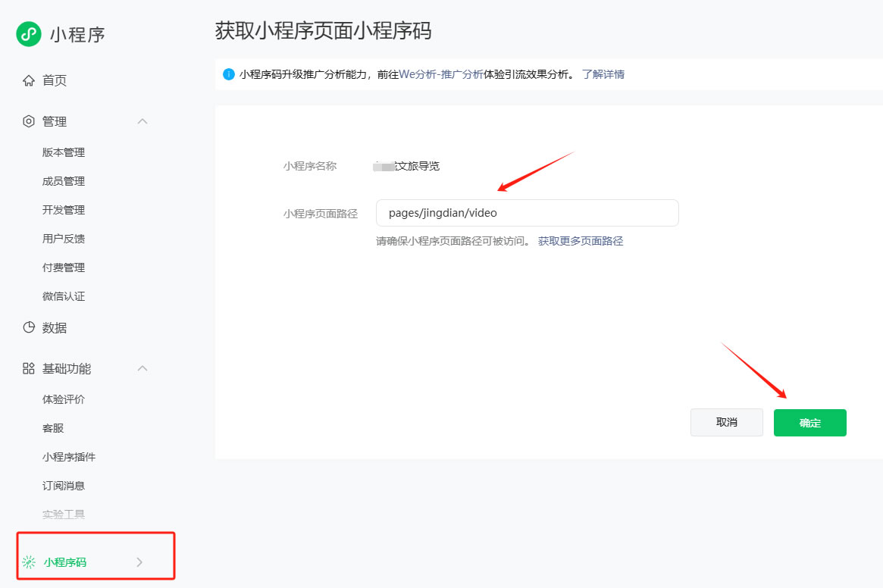
Task: Select 客服 in sidebar
Action: (x=53, y=428)
